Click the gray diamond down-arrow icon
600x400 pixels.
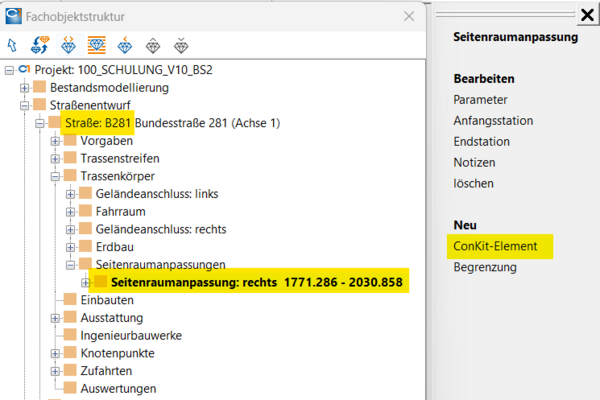(x=181, y=45)
